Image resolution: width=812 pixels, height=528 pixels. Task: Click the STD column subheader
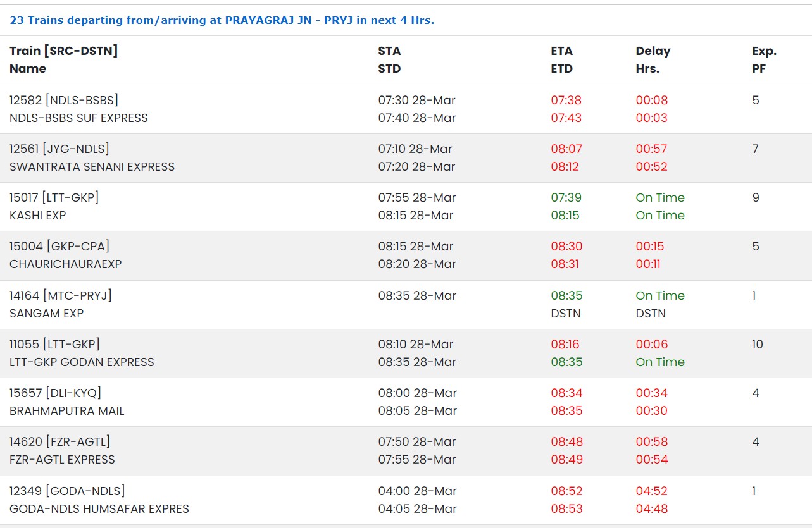389,68
